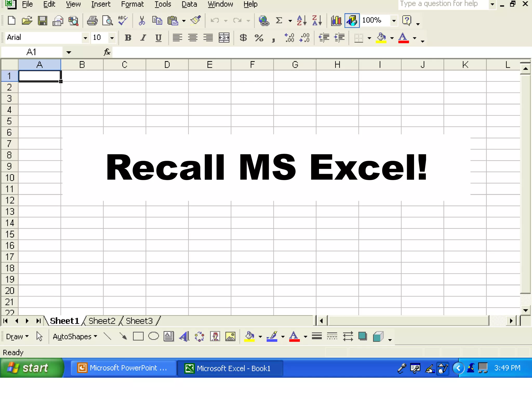Draw an oval shape

(x=154, y=337)
